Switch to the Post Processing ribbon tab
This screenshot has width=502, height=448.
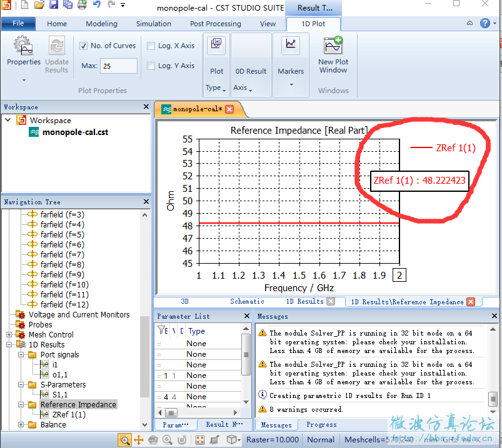click(216, 24)
